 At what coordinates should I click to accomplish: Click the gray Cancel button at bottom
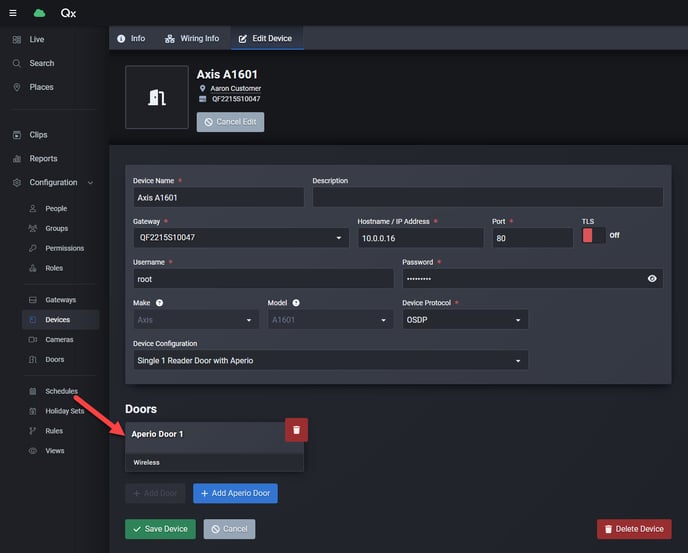click(229, 529)
